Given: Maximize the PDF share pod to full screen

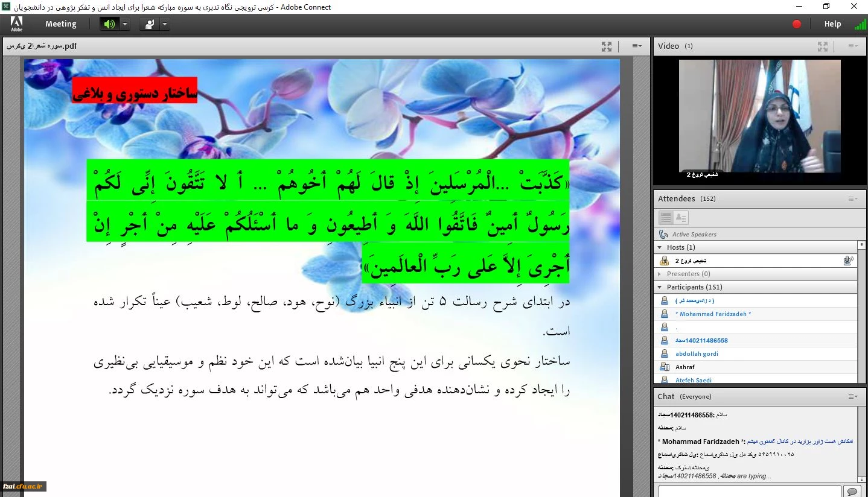Looking at the screenshot, I should tap(607, 46).
